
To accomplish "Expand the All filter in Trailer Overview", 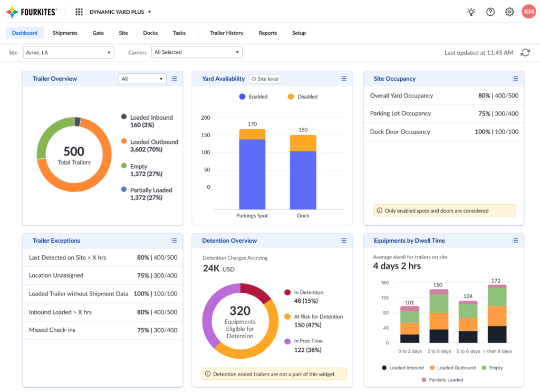I will click(142, 78).
